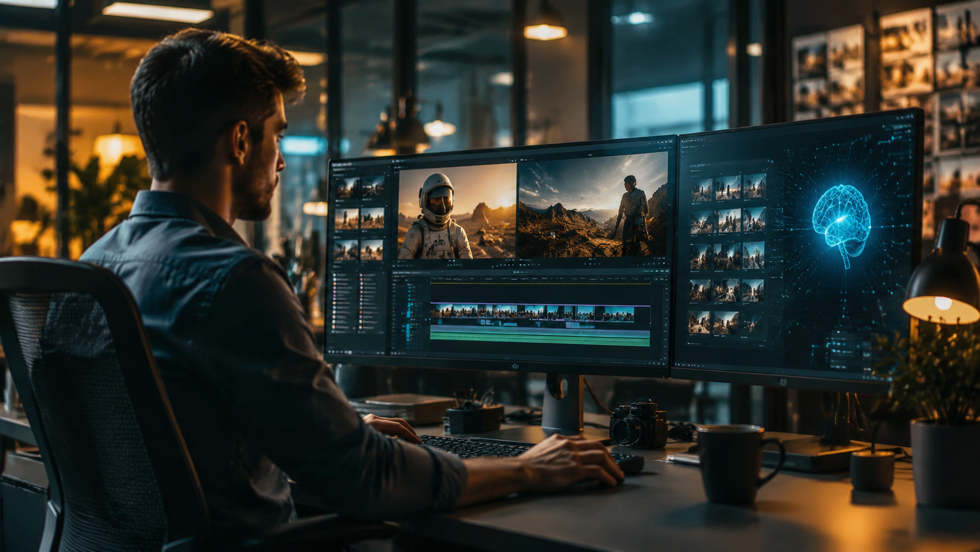Select fifth-row left thumbnail in right monitor gallery

699,322
